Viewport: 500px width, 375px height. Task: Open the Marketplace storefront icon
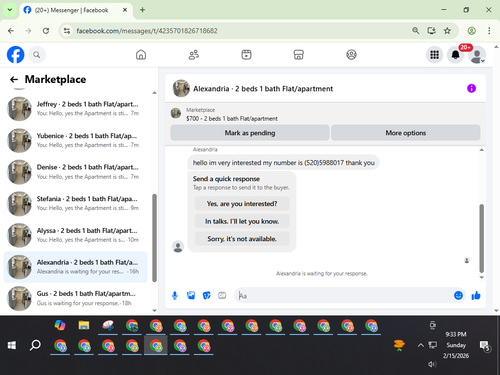click(299, 55)
